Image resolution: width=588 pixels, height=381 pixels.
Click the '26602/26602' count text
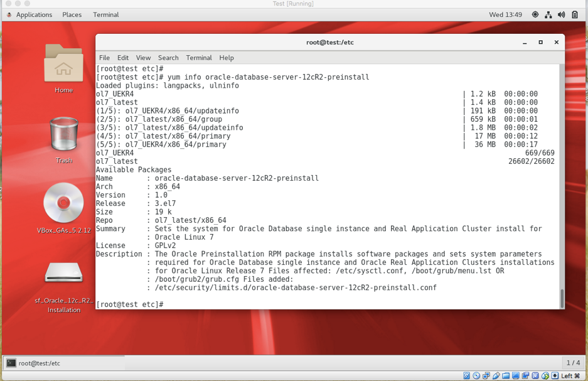click(532, 161)
